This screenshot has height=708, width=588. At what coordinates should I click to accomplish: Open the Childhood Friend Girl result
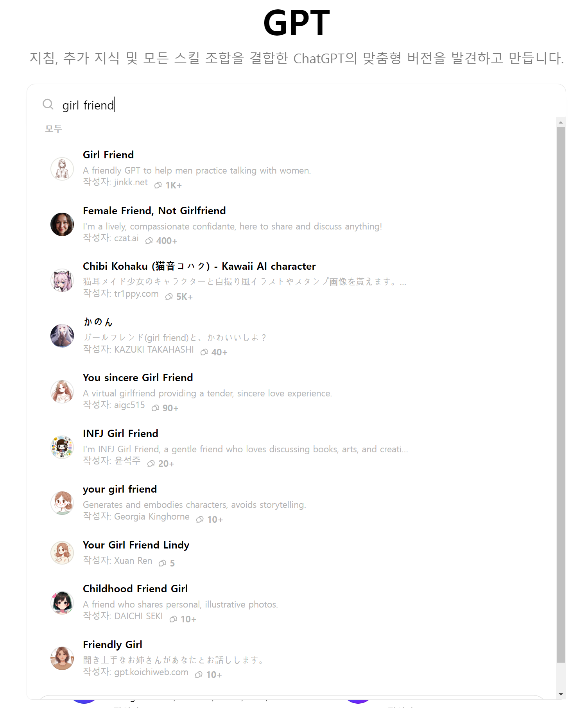(292, 603)
